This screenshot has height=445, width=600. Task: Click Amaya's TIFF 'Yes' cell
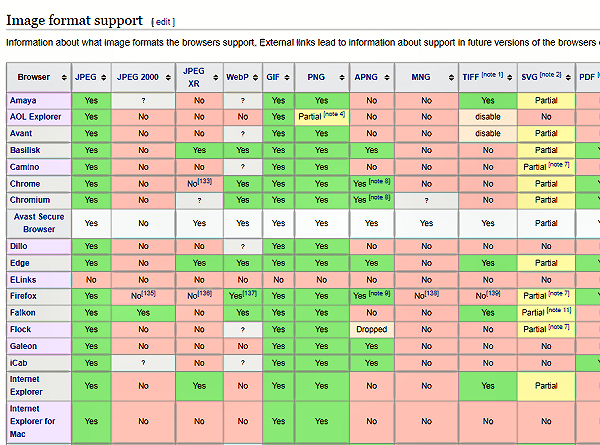pyautogui.click(x=488, y=100)
